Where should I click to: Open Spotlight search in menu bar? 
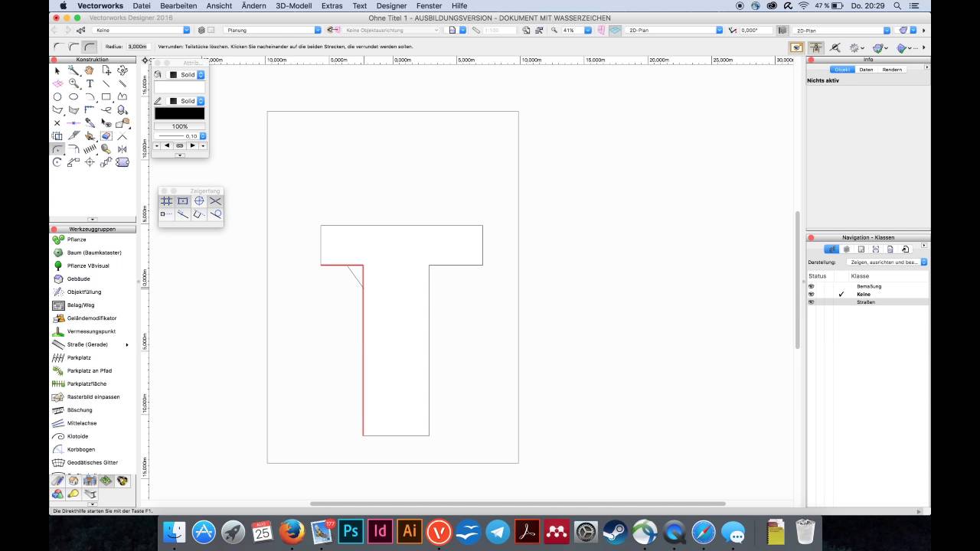click(x=897, y=5)
